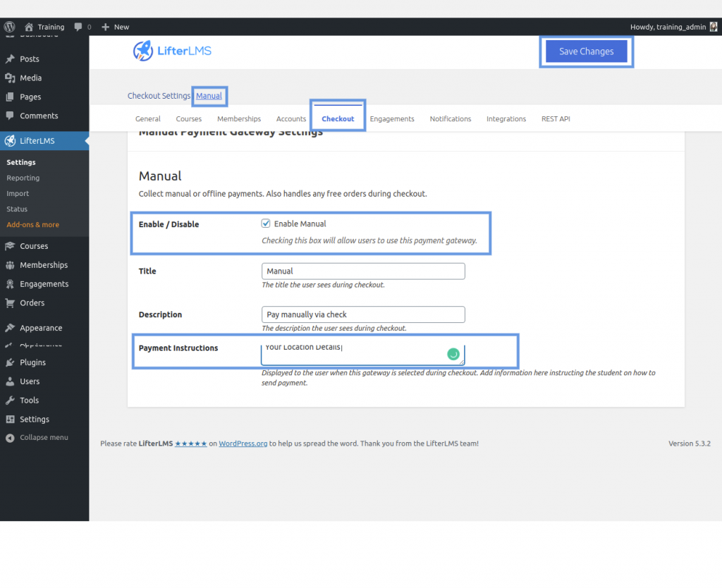Open the Integrations settings tab

506,118
